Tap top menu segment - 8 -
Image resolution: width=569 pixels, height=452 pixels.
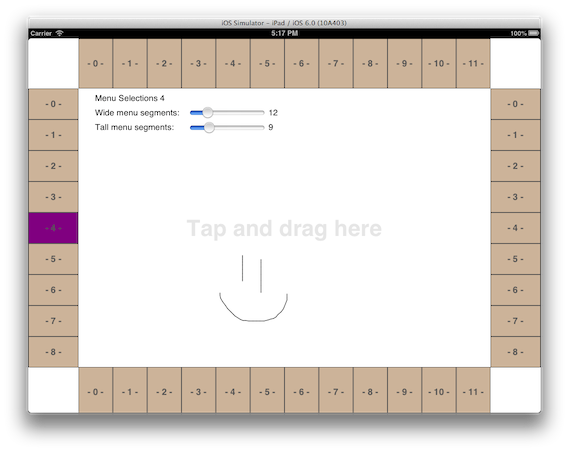[x=370, y=63]
